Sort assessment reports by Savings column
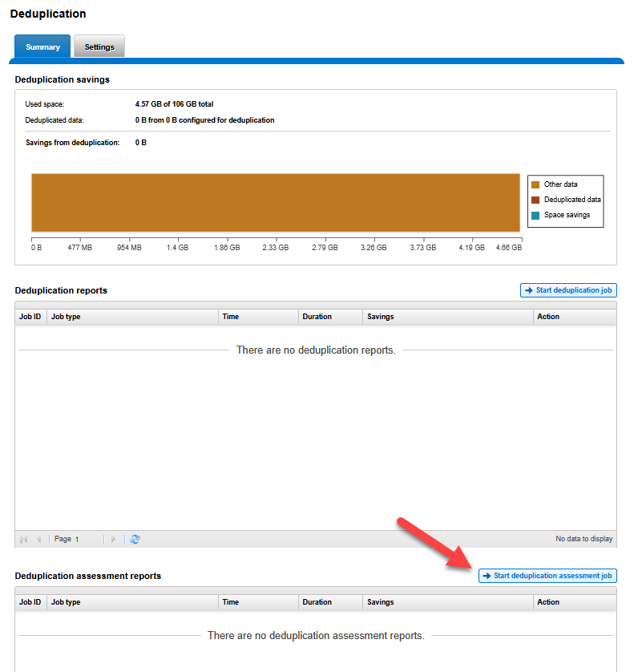634x672 pixels. (x=447, y=602)
